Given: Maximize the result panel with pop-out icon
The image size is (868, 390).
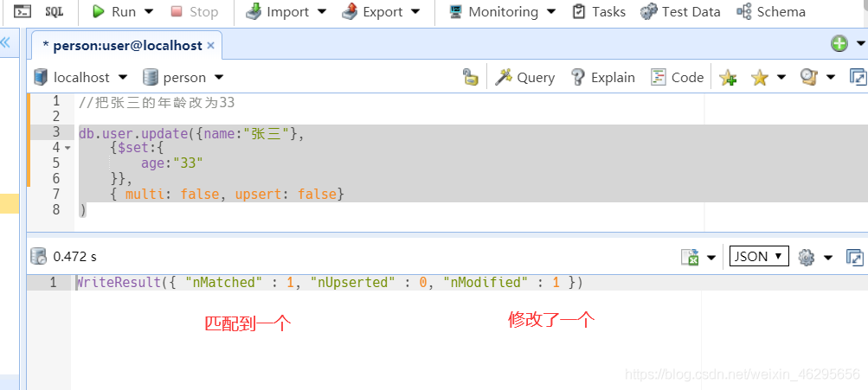Looking at the screenshot, I should 856,257.
